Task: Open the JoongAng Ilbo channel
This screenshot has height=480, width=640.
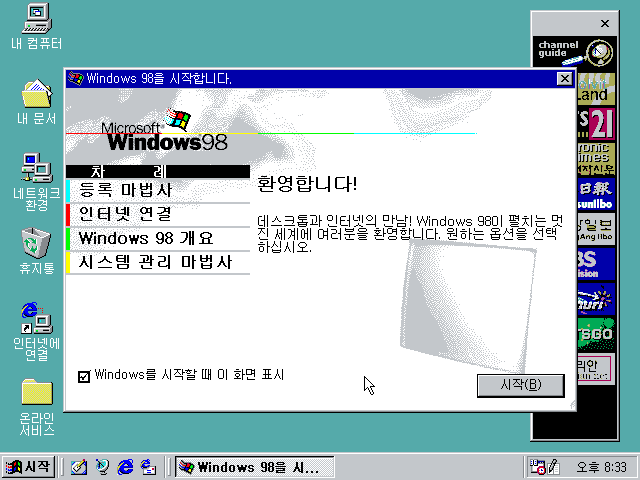Action: [596, 229]
